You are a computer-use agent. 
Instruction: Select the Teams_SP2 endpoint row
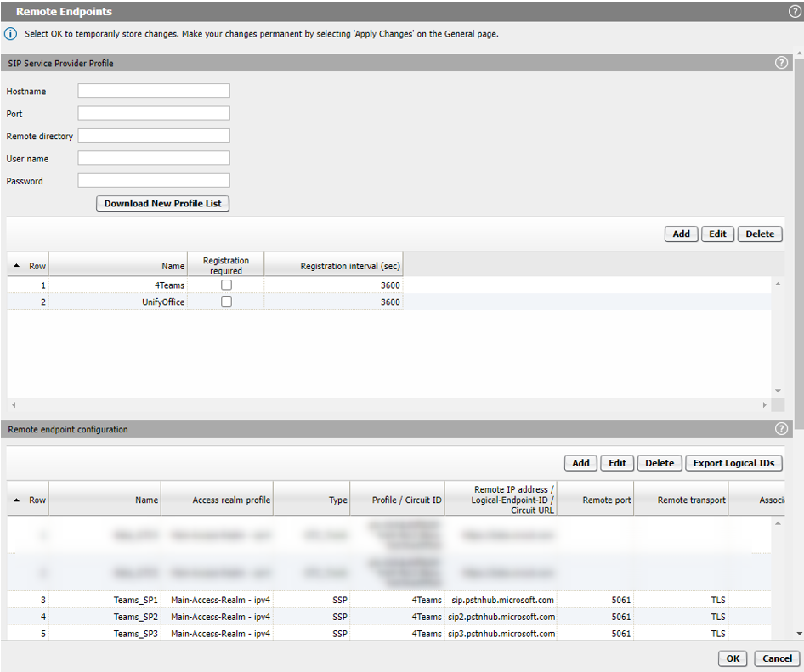388,617
